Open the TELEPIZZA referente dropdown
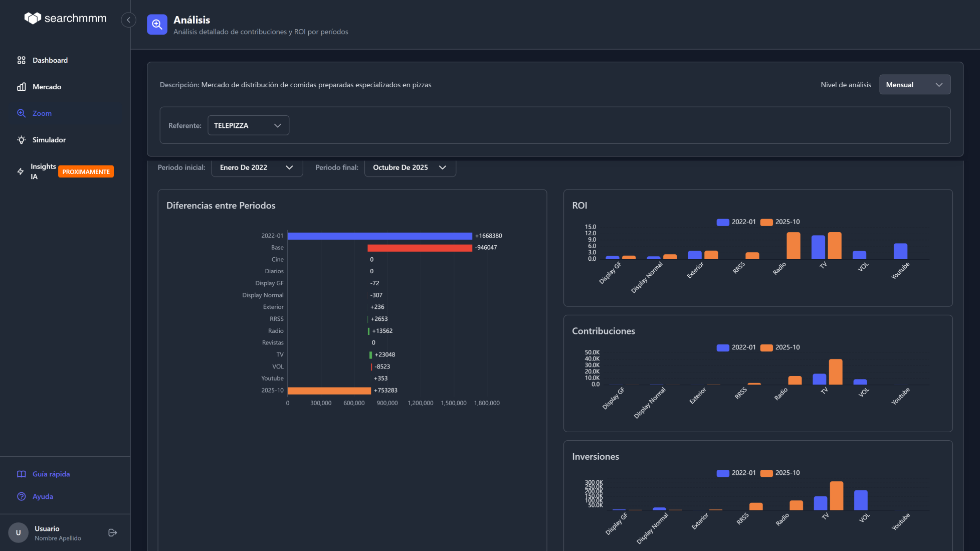Image resolution: width=980 pixels, height=551 pixels. click(248, 125)
